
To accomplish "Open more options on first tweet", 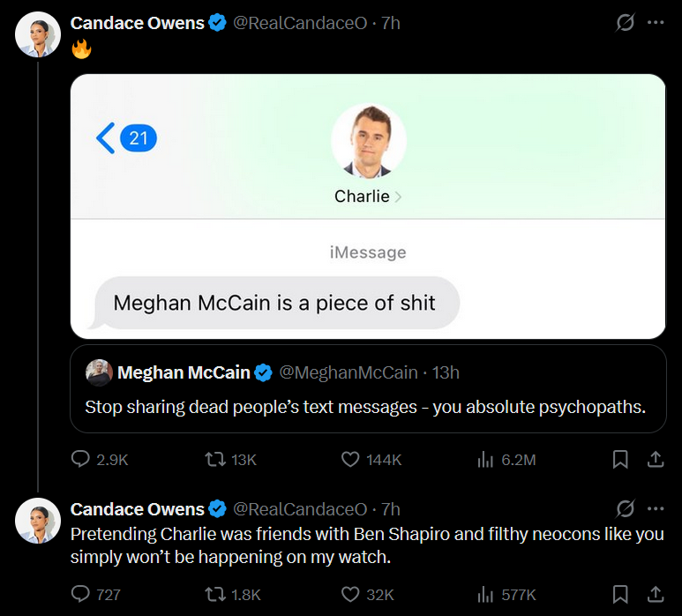I will click(x=656, y=23).
